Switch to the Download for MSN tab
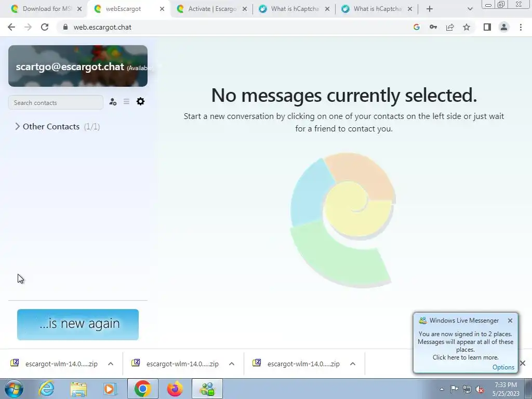Viewport: 532px width, 399px height. [46, 9]
